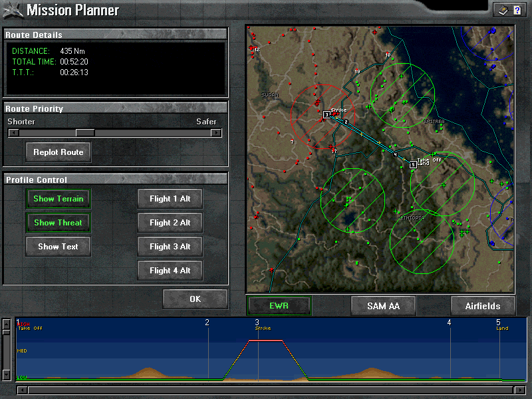Toggle the Show Terrain button
The height and width of the screenshot is (399, 532).
click(x=59, y=199)
